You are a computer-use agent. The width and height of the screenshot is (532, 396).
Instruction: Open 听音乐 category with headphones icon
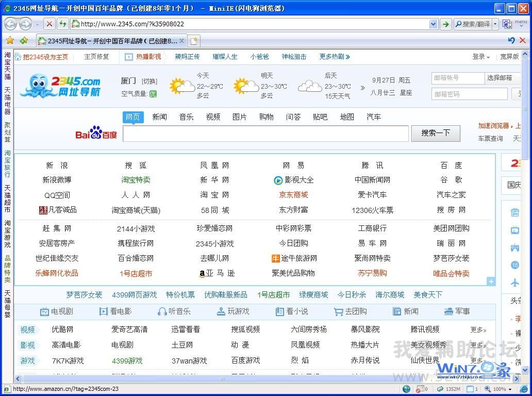pos(174,311)
